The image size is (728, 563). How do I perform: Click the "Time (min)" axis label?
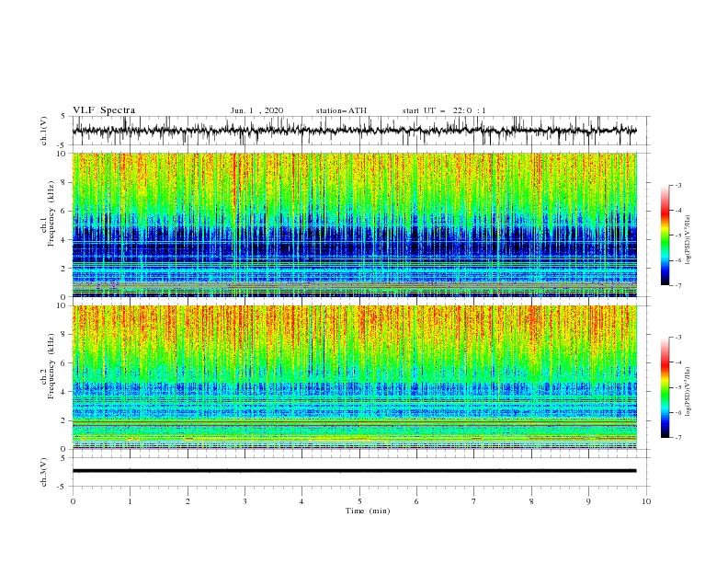[x=368, y=511]
